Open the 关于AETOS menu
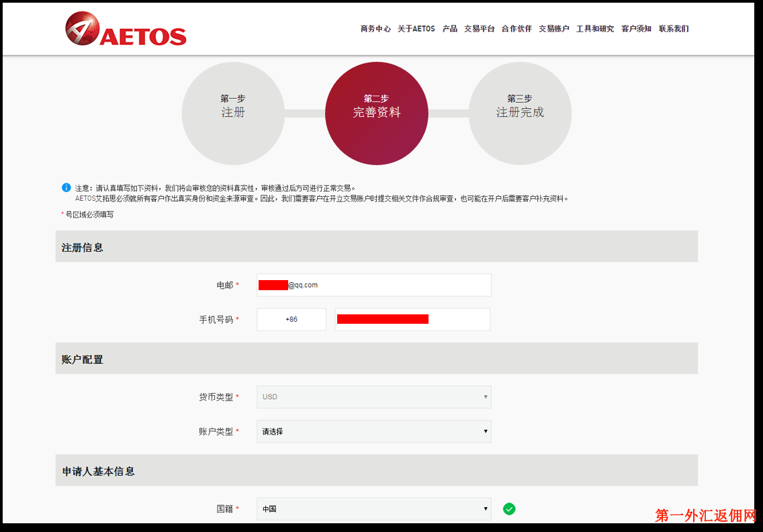This screenshot has height=532, width=763. pyautogui.click(x=416, y=29)
